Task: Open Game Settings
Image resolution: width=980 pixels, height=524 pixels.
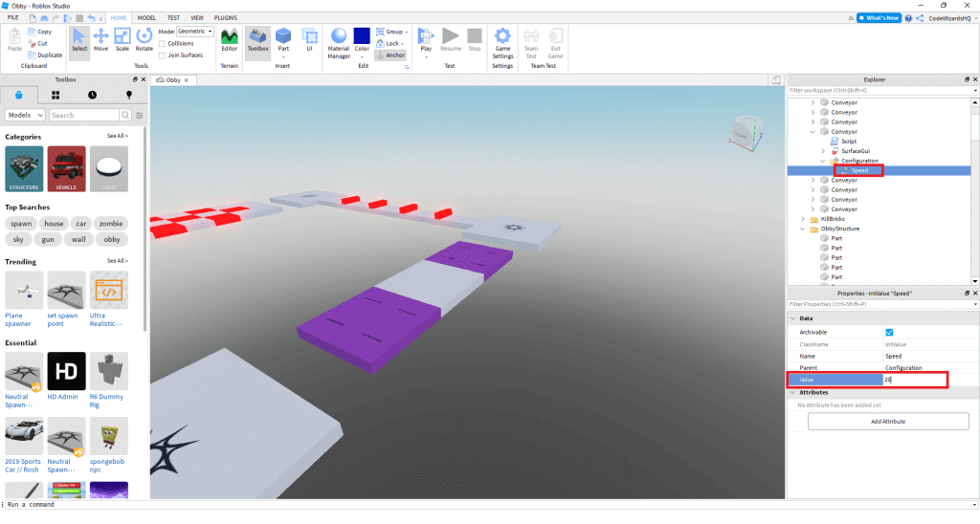Action: click(x=502, y=44)
